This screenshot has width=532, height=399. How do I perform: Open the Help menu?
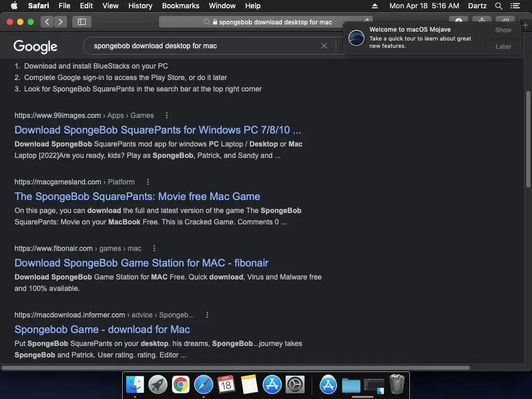253,6
